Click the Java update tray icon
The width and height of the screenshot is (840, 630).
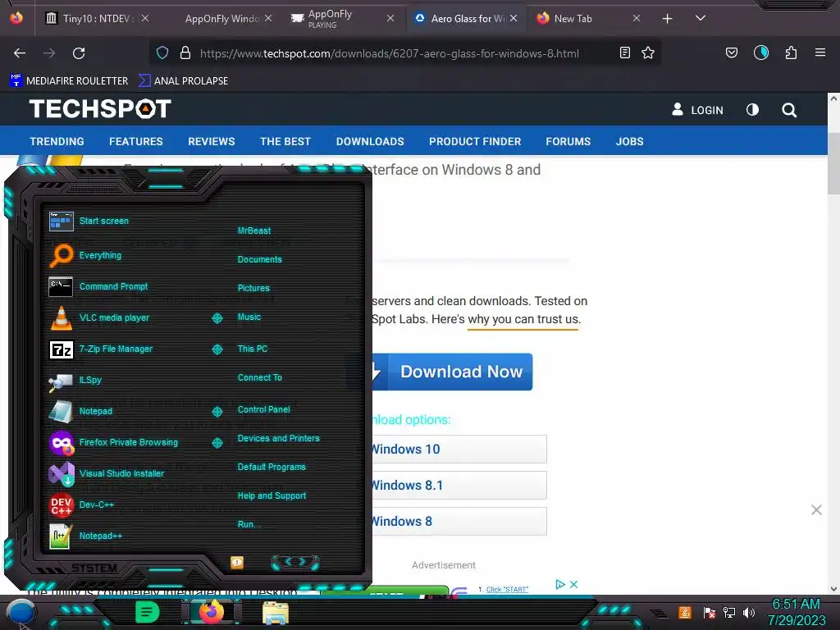tap(685, 612)
